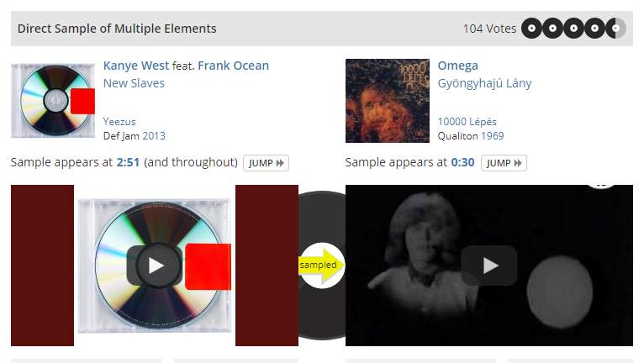Play the Gyöngyhajú Lány video
The image size is (644, 363).
(488, 266)
